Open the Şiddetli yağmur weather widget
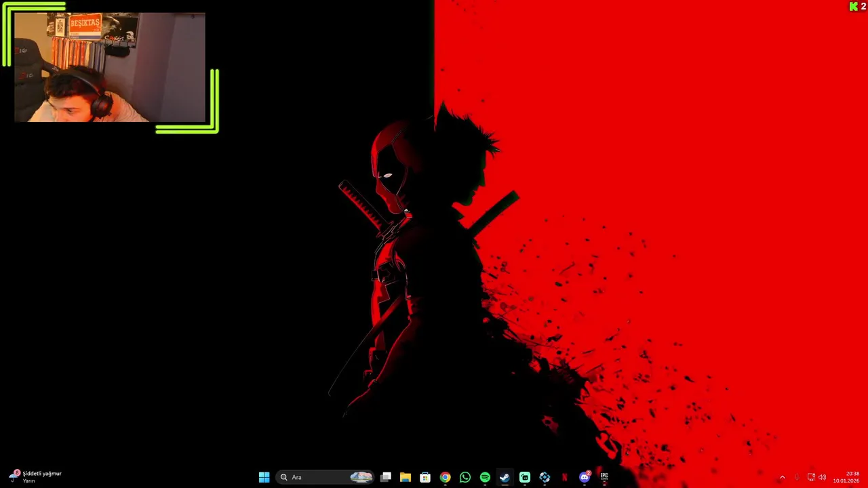868x488 pixels. click(x=35, y=476)
